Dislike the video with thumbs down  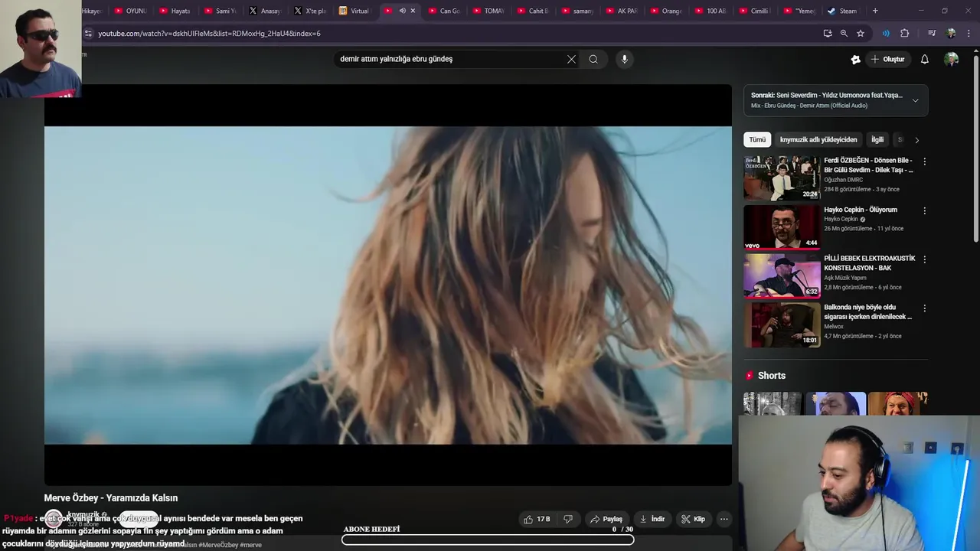pos(567,519)
